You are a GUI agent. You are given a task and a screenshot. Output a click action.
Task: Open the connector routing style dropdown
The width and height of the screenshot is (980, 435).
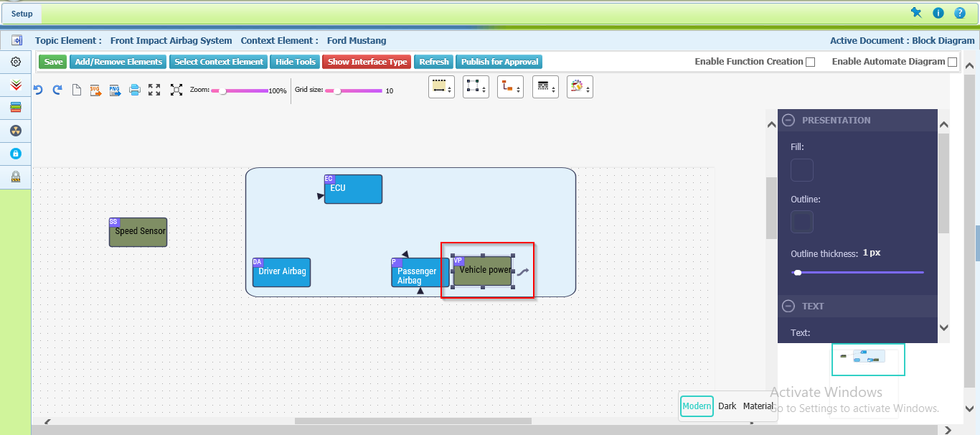(x=510, y=87)
